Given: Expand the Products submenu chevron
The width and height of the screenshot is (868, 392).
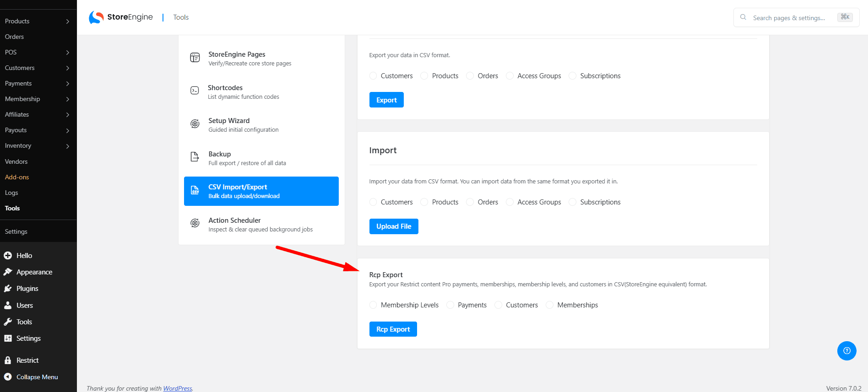Looking at the screenshot, I should coord(68,21).
